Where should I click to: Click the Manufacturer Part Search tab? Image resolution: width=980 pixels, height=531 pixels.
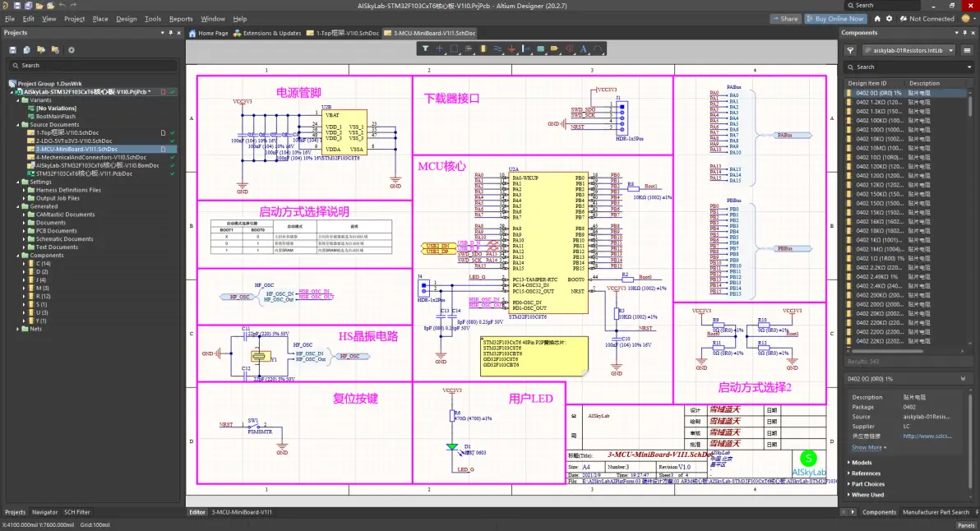click(936, 512)
